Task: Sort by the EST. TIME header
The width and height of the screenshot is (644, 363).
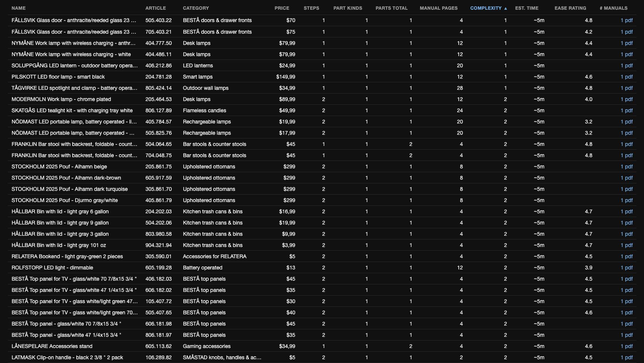Action: (x=527, y=8)
